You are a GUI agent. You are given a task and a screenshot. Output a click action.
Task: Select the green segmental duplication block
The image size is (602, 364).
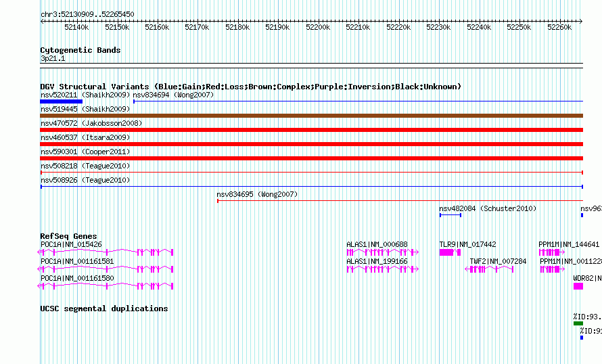(578, 323)
